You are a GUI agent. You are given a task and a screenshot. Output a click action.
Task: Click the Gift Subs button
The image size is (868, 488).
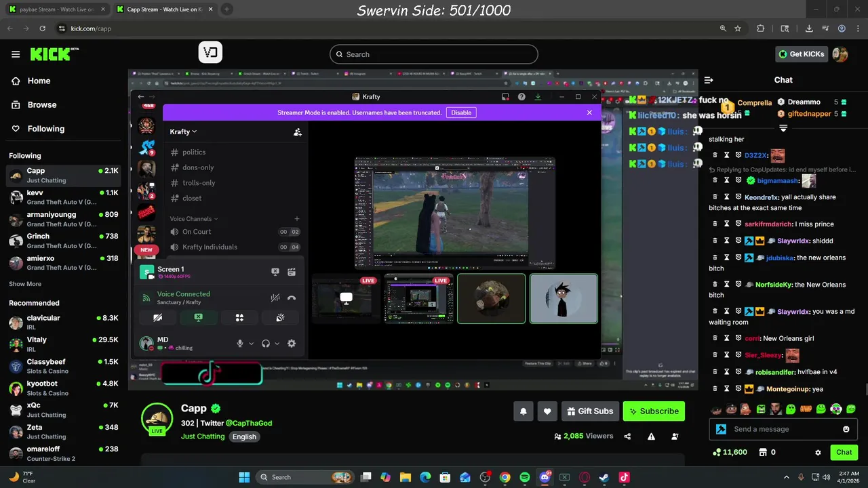click(x=589, y=411)
